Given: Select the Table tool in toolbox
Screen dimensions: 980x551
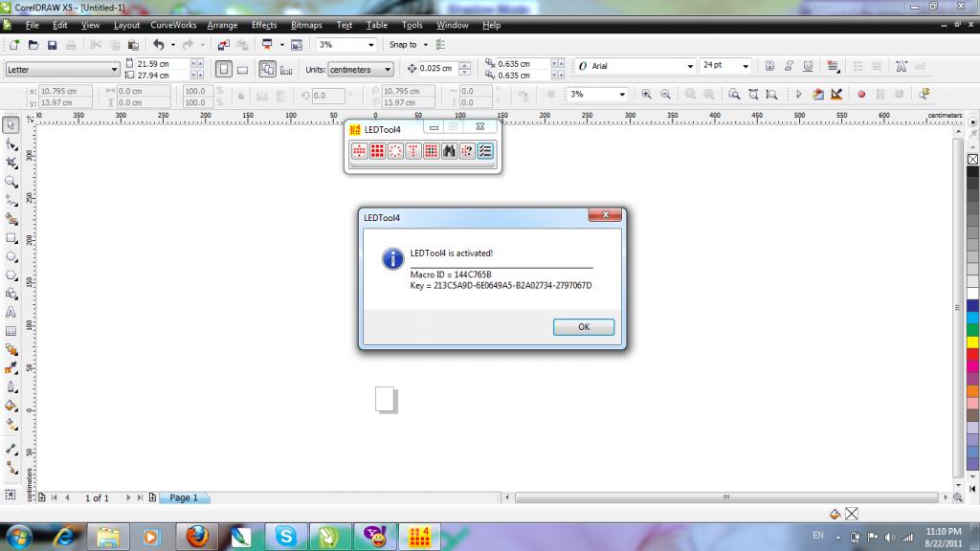Looking at the screenshot, I should pyautogui.click(x=11, y=331).
